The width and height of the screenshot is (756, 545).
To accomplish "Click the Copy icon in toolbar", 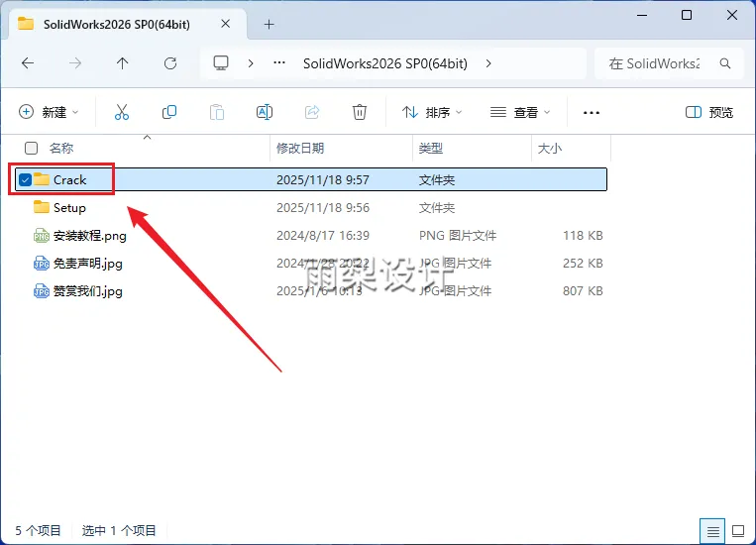I will [169, 112].
